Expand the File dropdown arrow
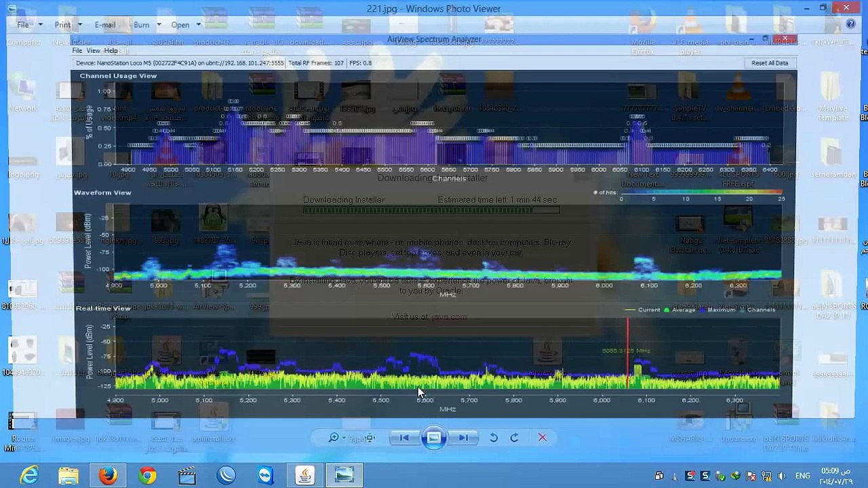868x488 pixels. [40, 25]
